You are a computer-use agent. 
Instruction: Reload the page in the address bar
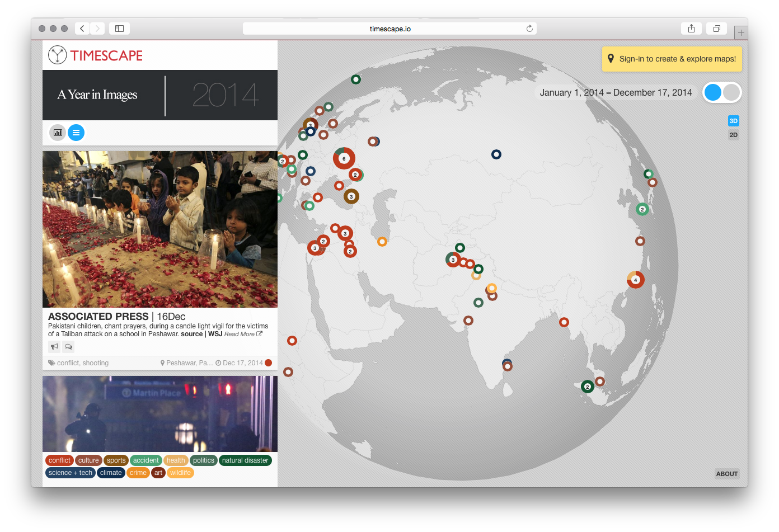coord(529,29)
